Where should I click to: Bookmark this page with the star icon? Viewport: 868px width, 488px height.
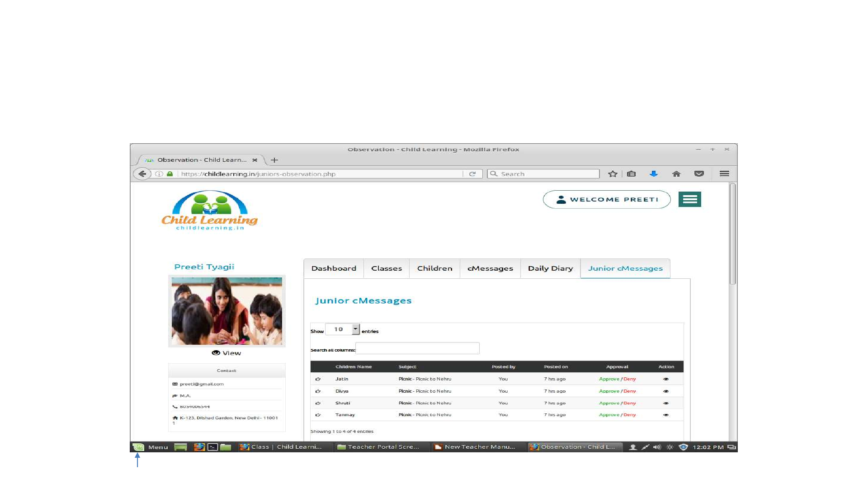tap(613, 174)
